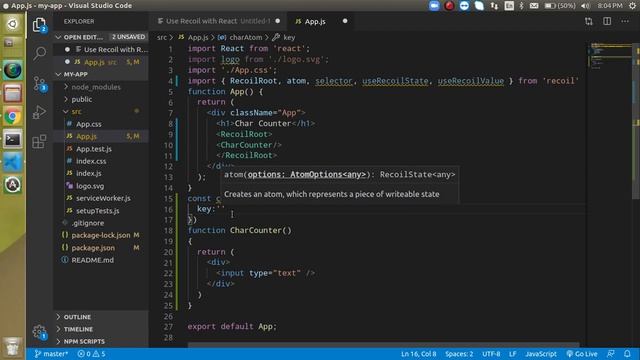Launch Chrome from the Ubuntu dock

[x=13, y=117]
